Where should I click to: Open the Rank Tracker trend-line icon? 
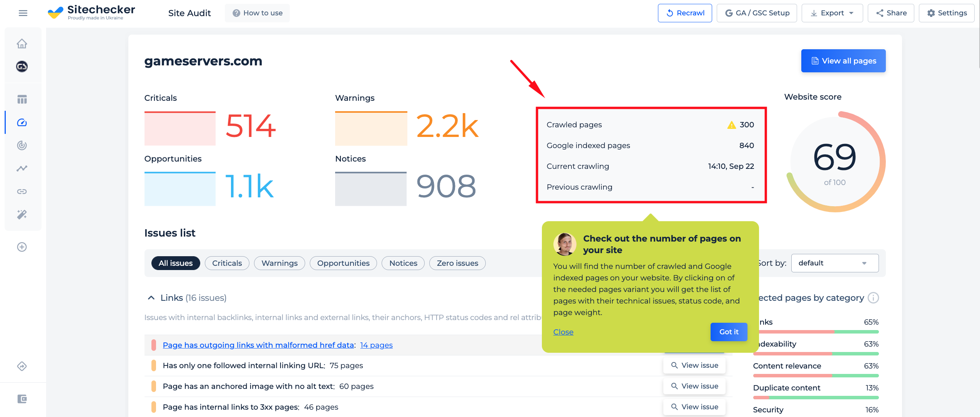click(22, 168)
